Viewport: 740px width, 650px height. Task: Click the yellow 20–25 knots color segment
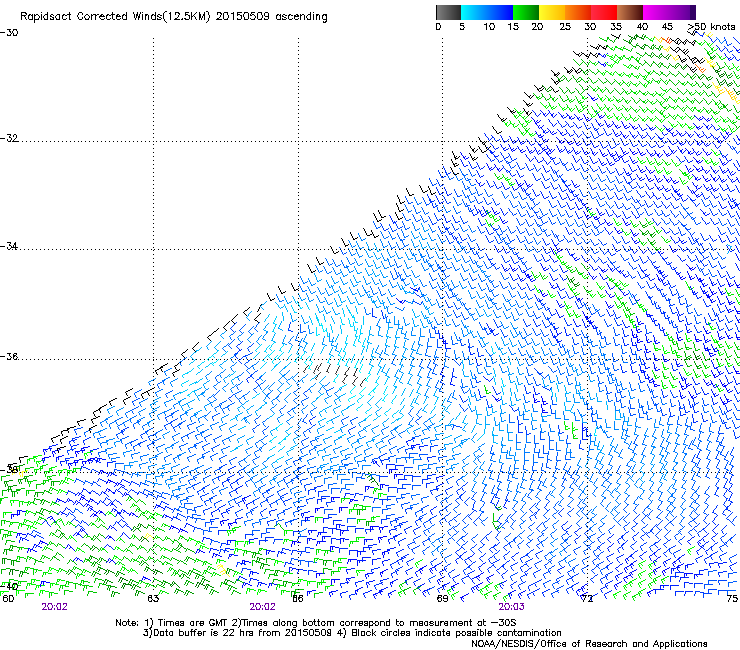(552, 12)
